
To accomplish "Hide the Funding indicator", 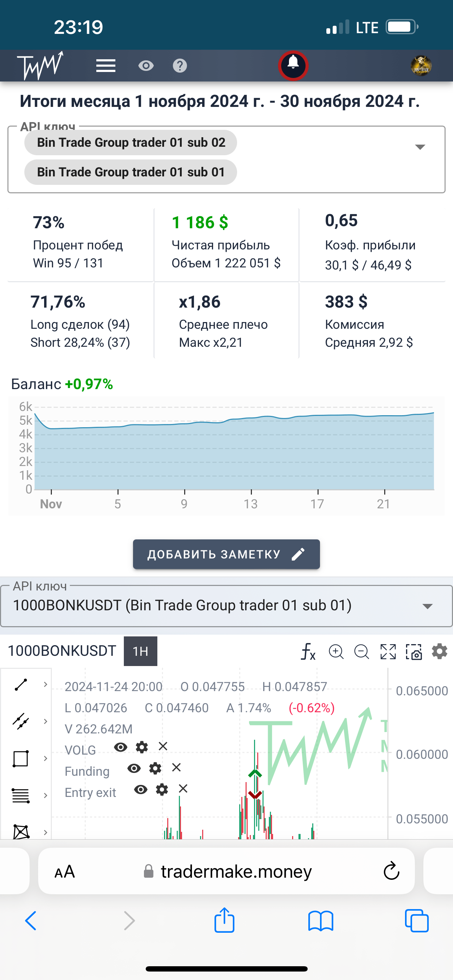I will [x=134, y=768].
